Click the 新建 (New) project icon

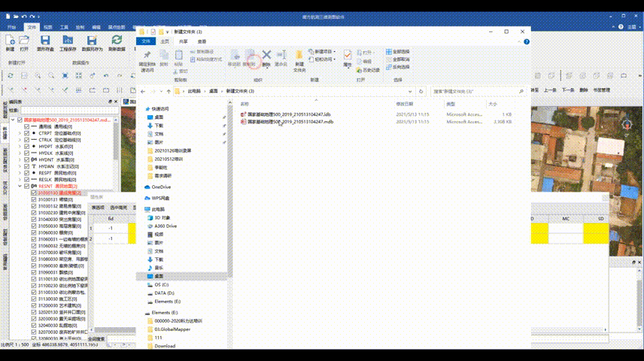point(10,41)
